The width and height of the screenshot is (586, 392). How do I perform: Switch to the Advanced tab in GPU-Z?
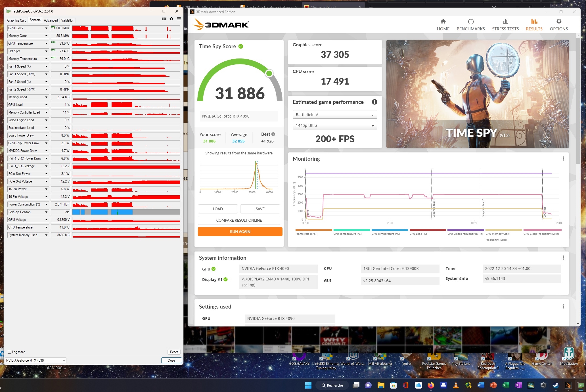click(51, 20)
